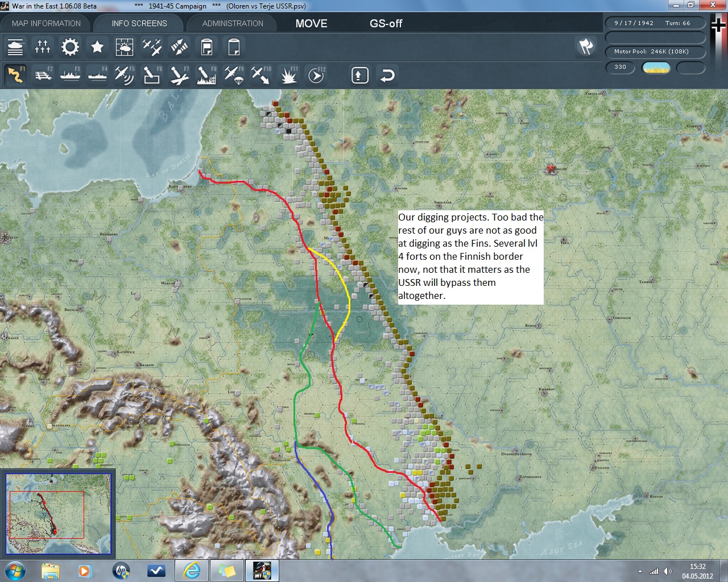Click the red star Moscow marker
Image resolution: width=728 pixels, height=582 pixels.
tap(551, 169)
